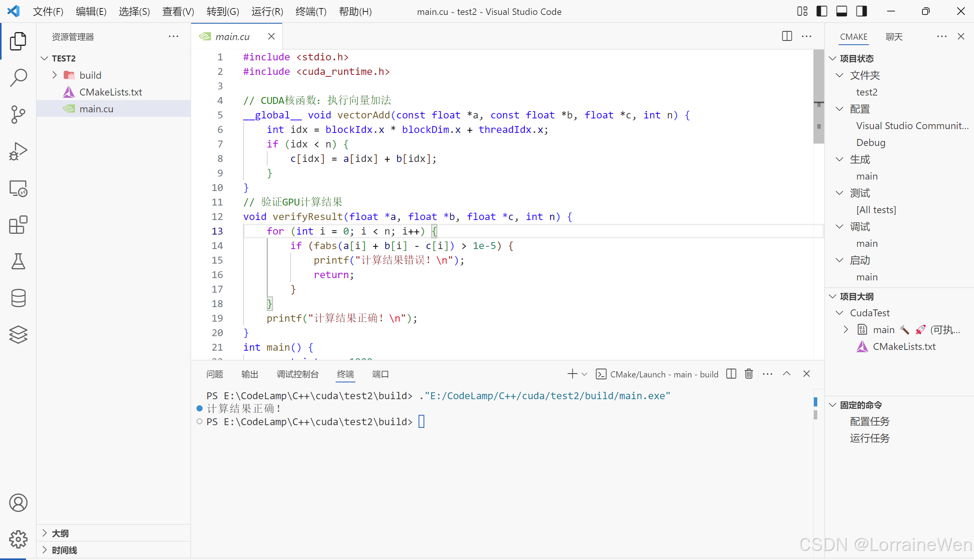Select Debug build variant in CMake panel
This screenshot has height=560, width=974.
(x=870, y=143)
